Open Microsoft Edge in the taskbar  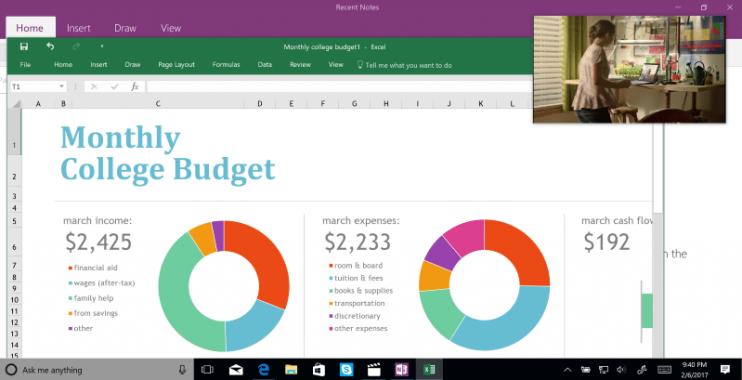click(264, 370)
